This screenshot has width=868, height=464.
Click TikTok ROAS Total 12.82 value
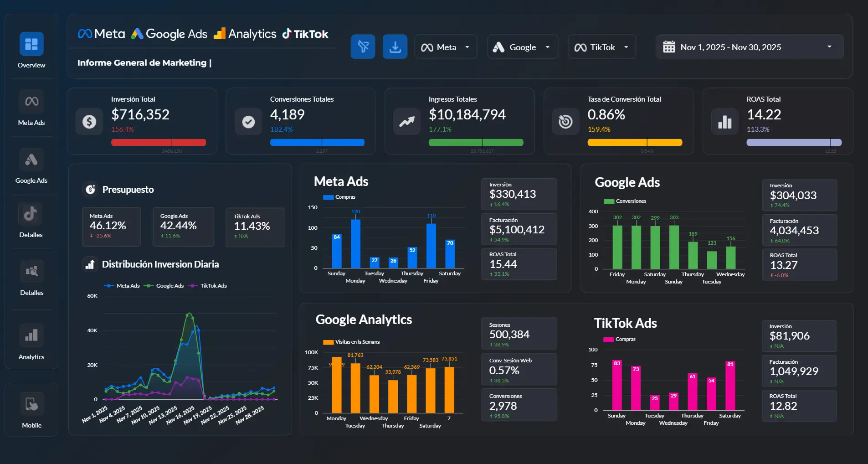783,406
